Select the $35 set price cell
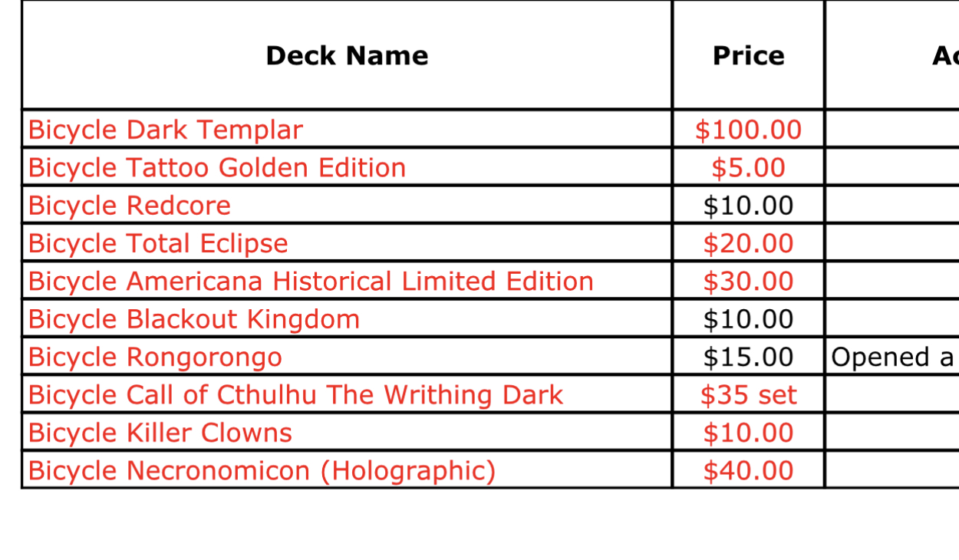Screen dimensions: 959x560 (x=748, y=394)
